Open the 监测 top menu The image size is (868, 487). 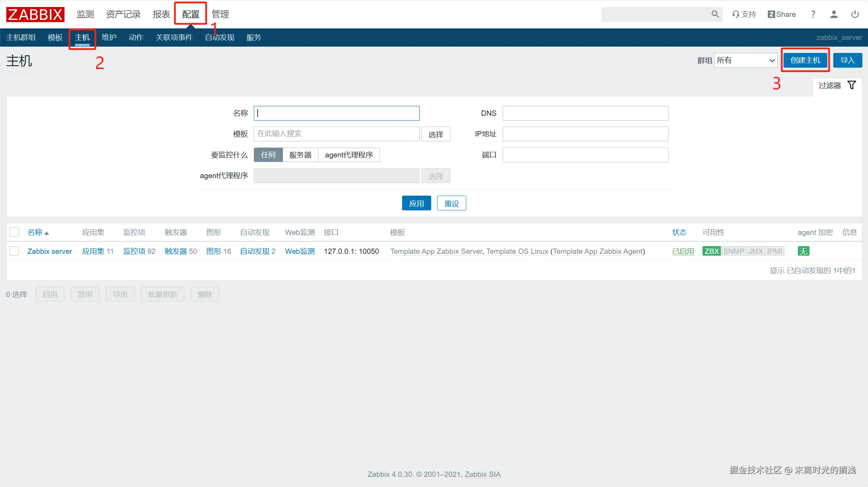pos(85,14)
